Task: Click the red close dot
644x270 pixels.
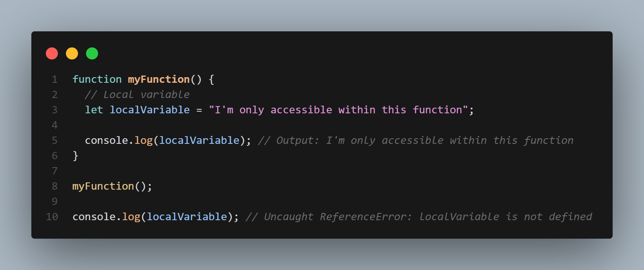Action: (52, 53)
